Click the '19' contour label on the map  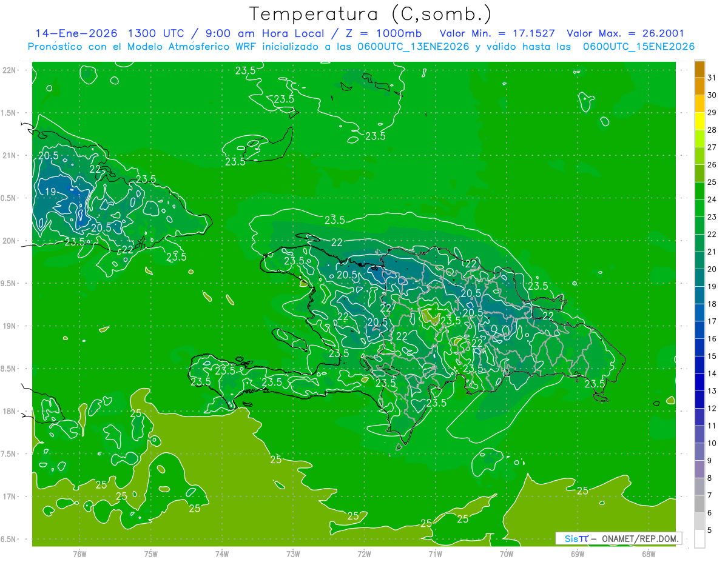point(52,192)
